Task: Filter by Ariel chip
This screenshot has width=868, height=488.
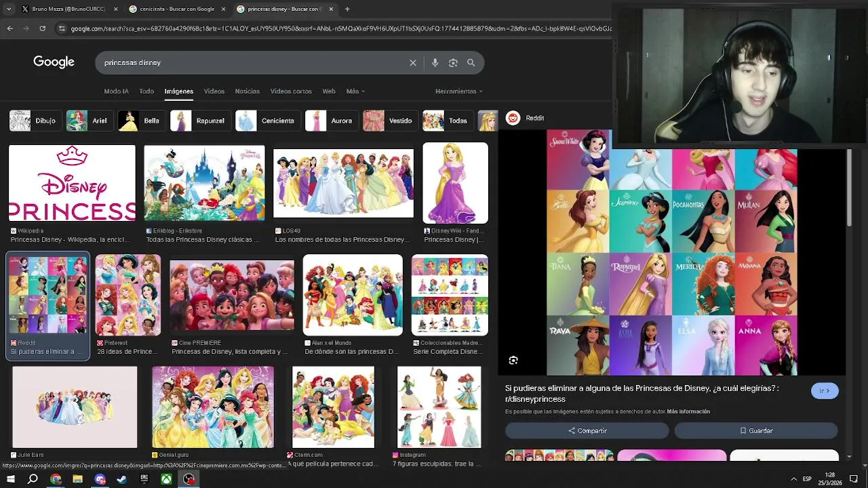Action: (89, 121)
